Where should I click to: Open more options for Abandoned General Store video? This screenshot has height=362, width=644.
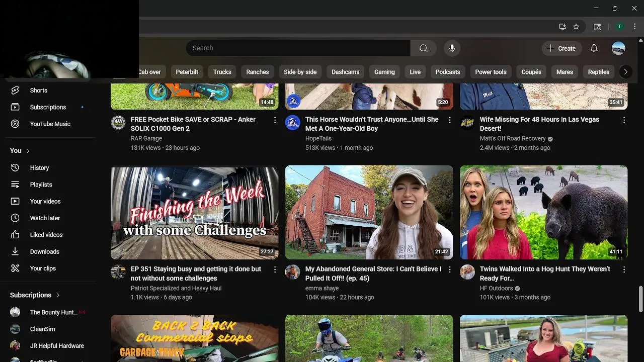click(449, 269)
